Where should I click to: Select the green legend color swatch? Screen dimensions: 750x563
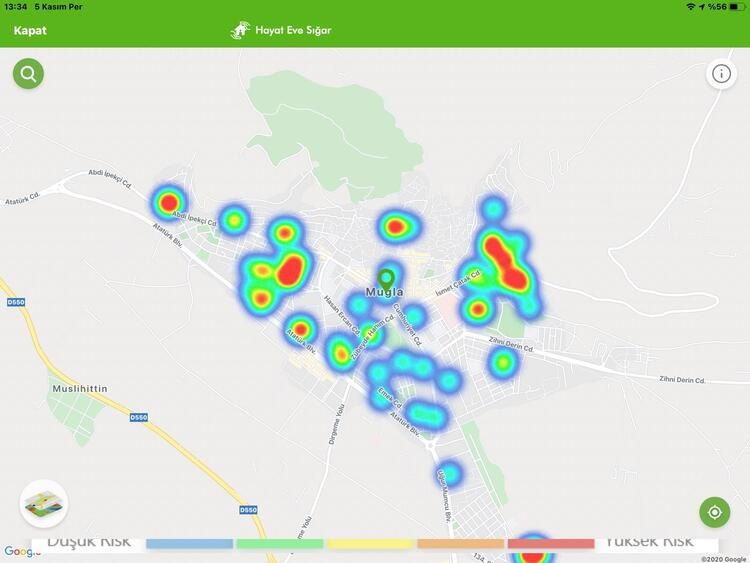coord(280,543)
